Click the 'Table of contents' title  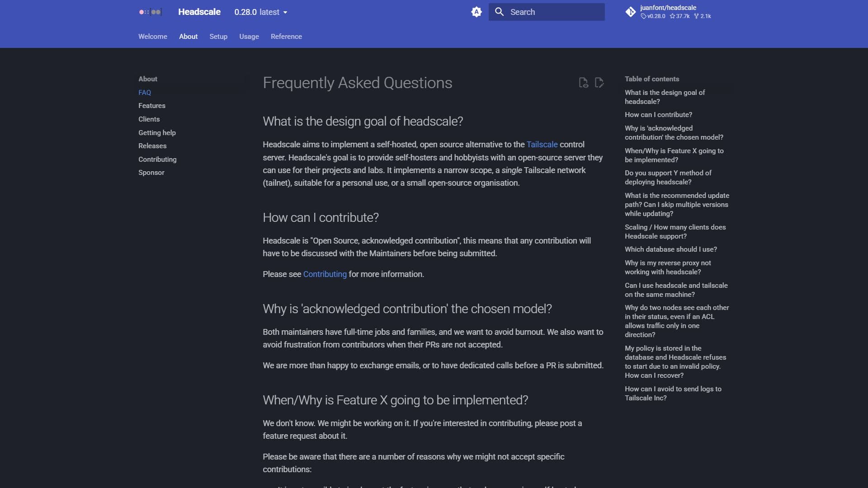[652, 79]
